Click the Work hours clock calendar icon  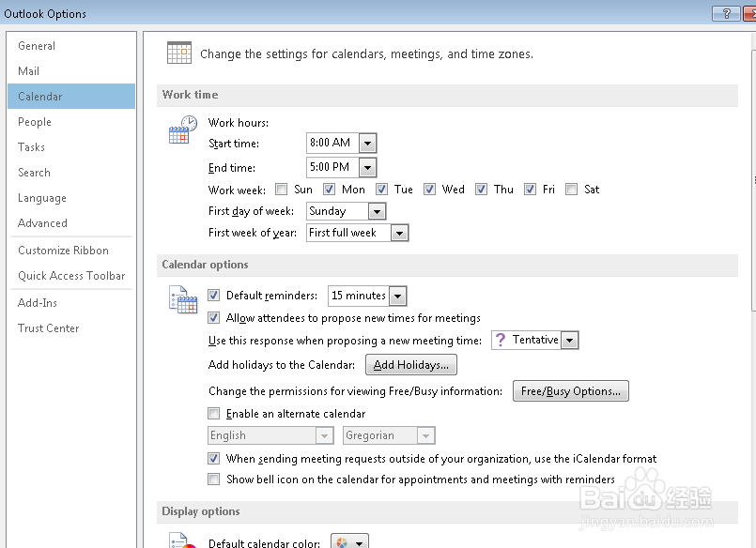[x=183, y=129]
